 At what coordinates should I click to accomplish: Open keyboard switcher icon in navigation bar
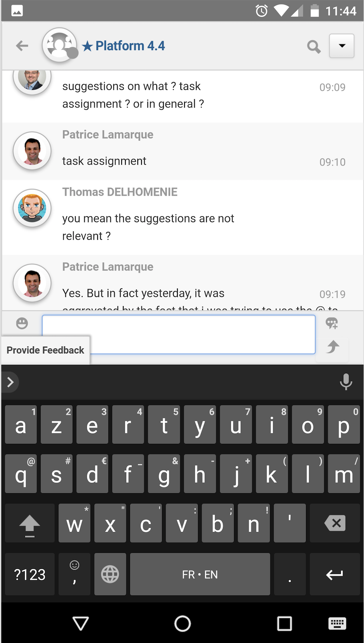point(337,623)
